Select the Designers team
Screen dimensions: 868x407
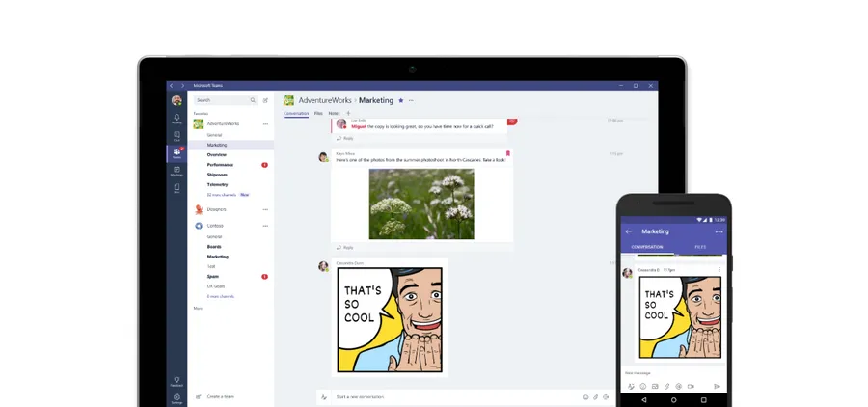click(x=216, y=210)
